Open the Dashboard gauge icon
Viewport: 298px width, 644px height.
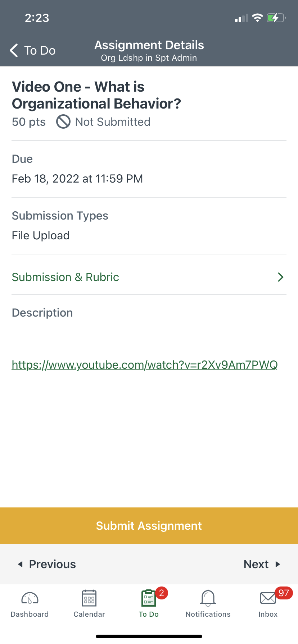point(30,598)
